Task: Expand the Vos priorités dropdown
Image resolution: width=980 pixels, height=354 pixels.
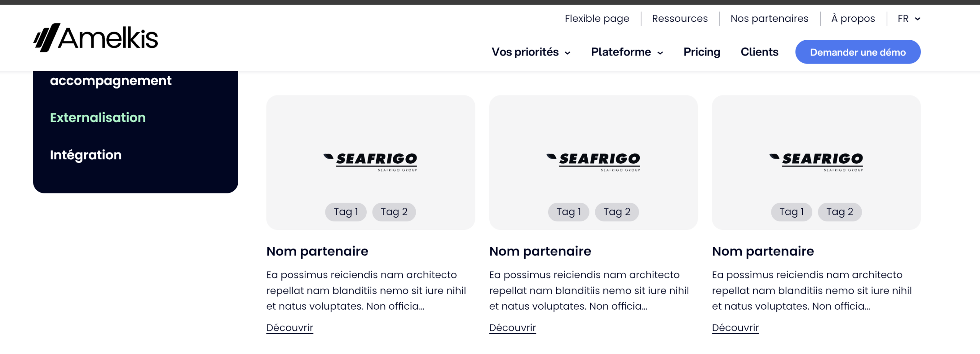Action: [x=531, y=52]
